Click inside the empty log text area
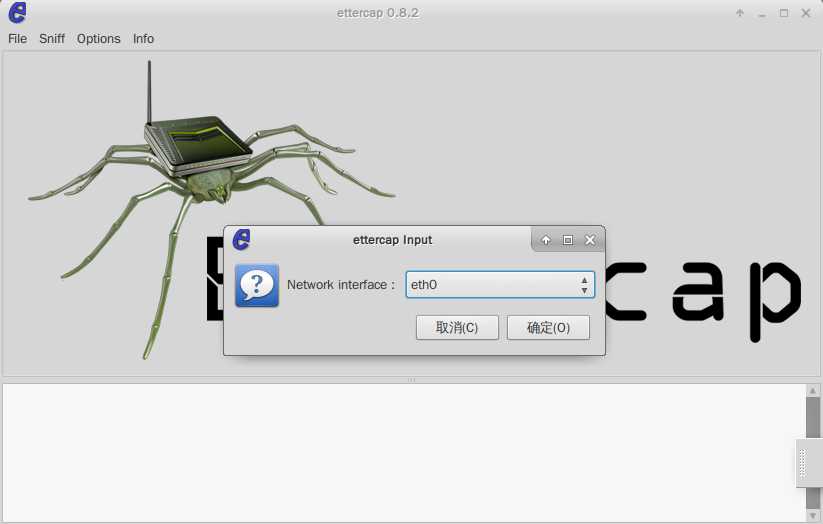The width and height of the screenshot is (823, 524). [404, 453]
